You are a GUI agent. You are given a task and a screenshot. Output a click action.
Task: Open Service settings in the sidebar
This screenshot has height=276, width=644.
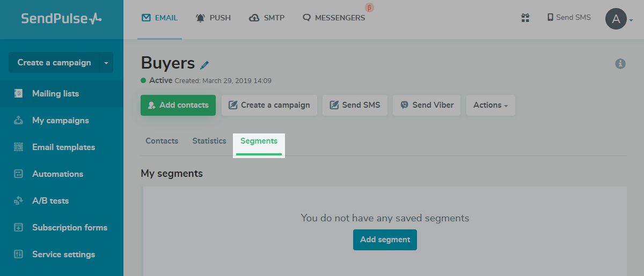point(63,254)
